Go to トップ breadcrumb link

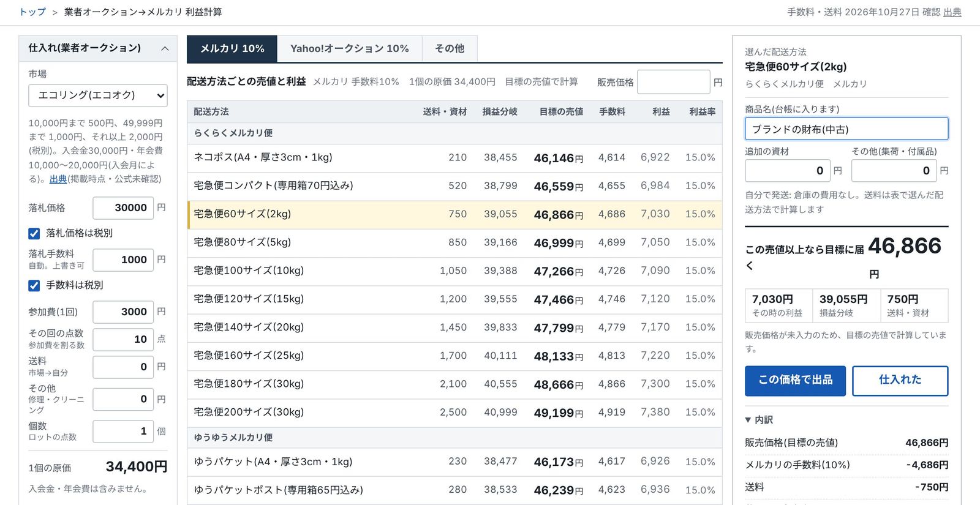[32, 12]
